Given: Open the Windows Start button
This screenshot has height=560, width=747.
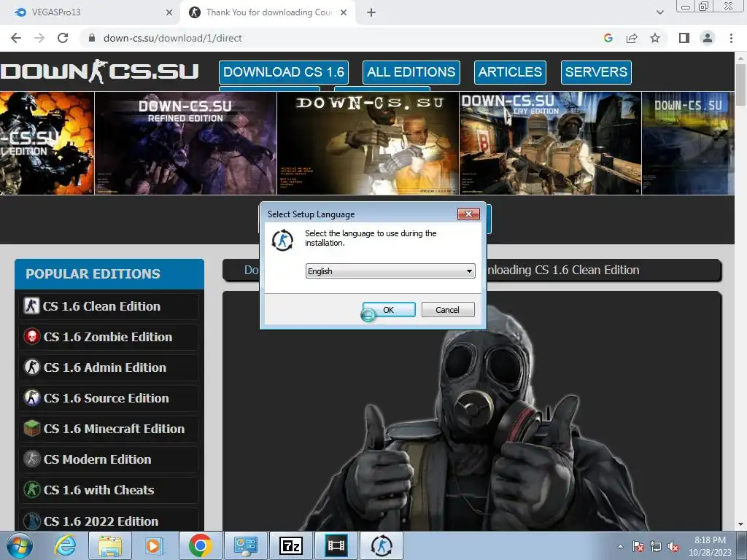Looking at the screenshot, I should point(20,545).
